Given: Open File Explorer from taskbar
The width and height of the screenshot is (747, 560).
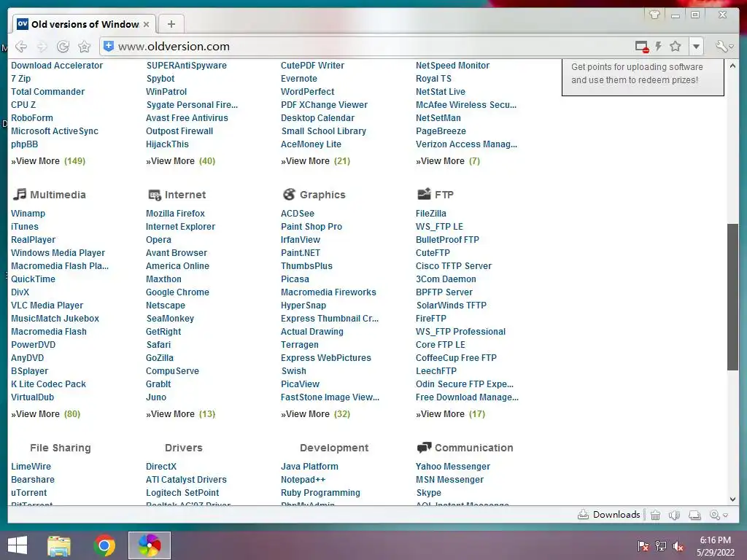Looking at the screenshot, I should click(59, 545).
